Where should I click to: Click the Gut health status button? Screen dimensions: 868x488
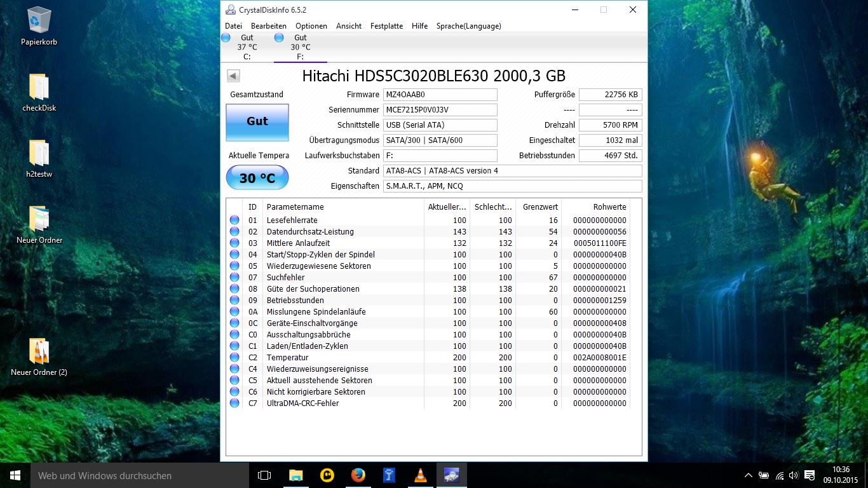coord(257,121)
